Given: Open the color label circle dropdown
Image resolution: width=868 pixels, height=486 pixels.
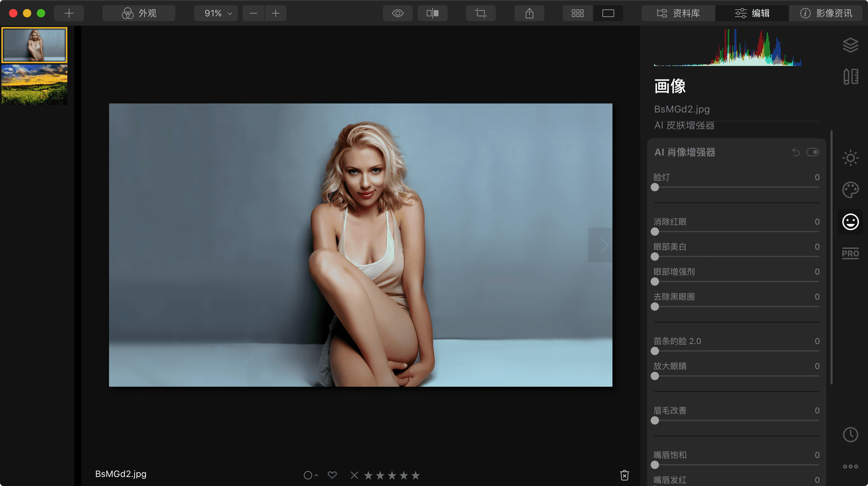Looking at the screenshot, I should [x=310, y=475].
